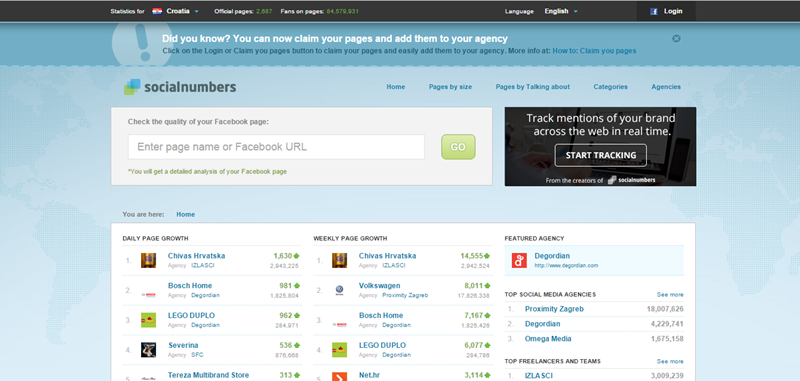This screenshot has width=800, height=381.
Task: Click the Net.hr orange icon
Action: click(x=339, y=377)
